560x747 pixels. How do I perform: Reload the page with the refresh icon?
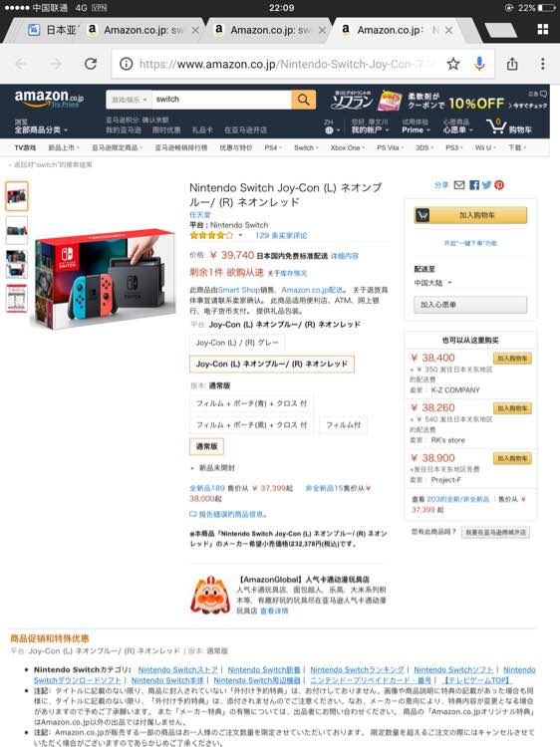(x=91, y=64)
